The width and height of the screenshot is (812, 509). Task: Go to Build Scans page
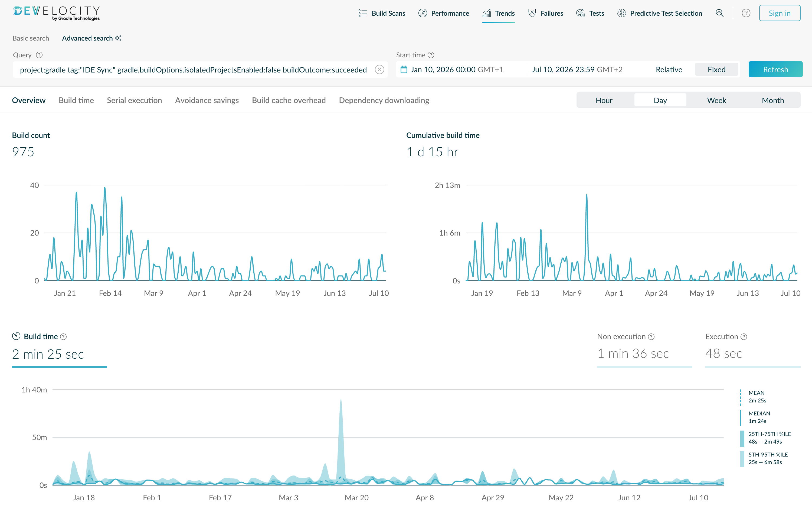click(x=382, y=13)
